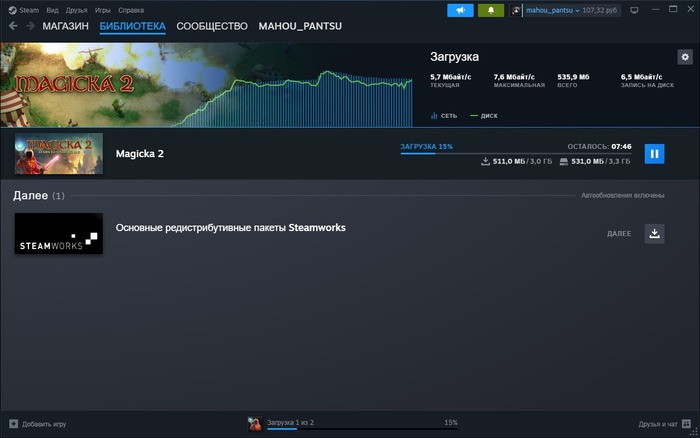
Task: Click the 15% label in bottom bar
Action: pyautogui.click(x=451, y=422)
